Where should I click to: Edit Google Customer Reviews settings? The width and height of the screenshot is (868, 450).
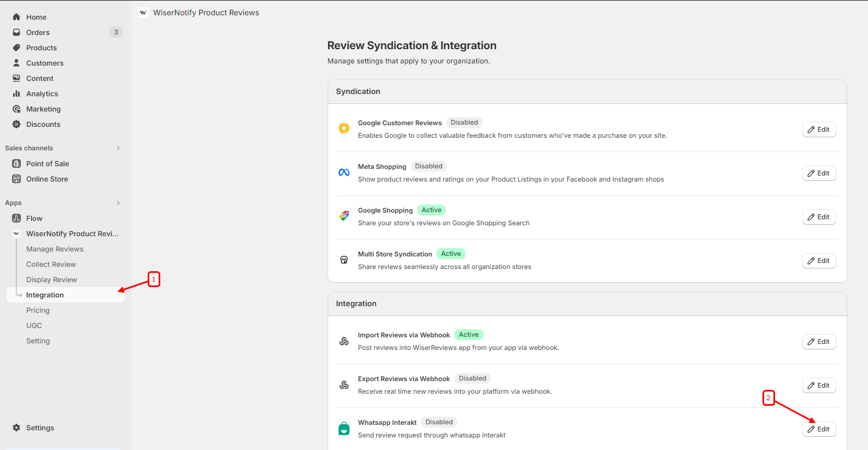tap(819, 130)
